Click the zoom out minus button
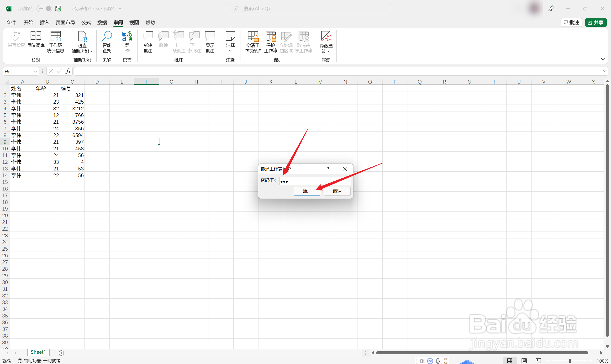The height and width of the screenshot is (364, 611). (x=549, y=361)
